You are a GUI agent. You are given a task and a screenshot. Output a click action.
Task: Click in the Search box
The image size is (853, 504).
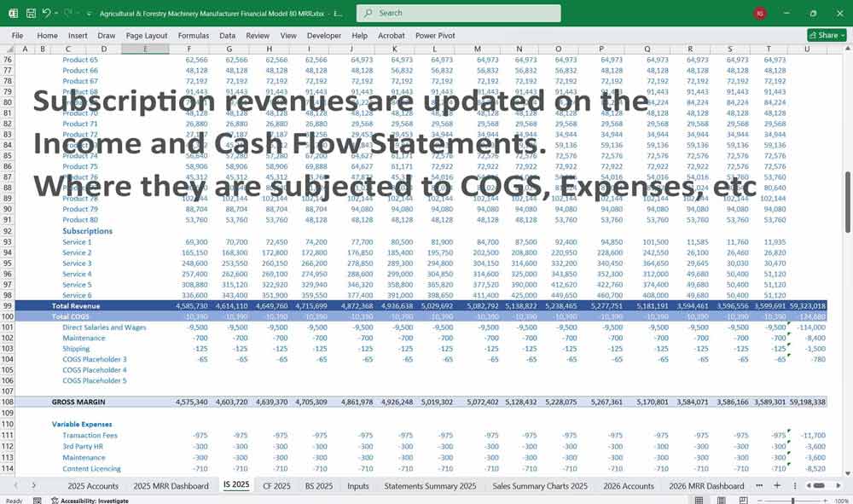coord(458,14)
